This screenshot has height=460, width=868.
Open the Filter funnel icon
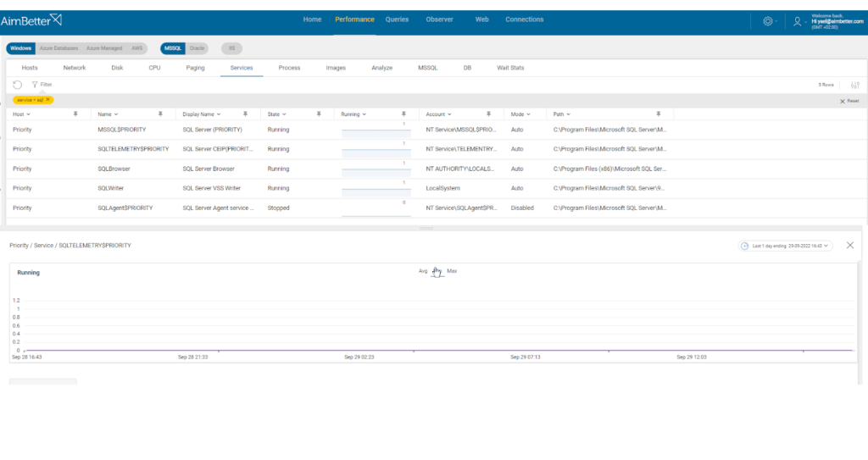coord(34,85)
